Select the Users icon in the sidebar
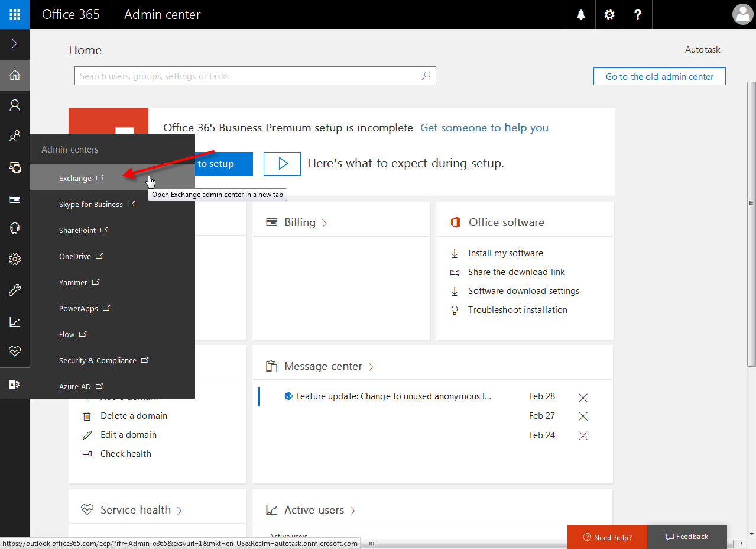756x549 pixels. 14,105
